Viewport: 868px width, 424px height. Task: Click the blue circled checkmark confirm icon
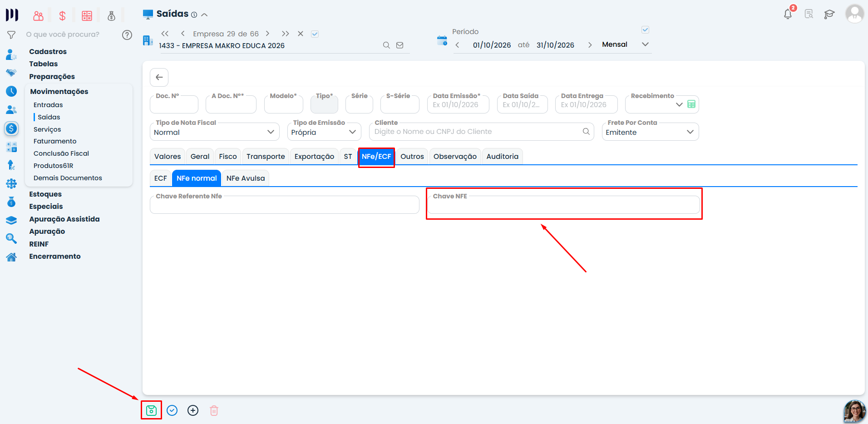pyautogui.click(x=172, y=410)
